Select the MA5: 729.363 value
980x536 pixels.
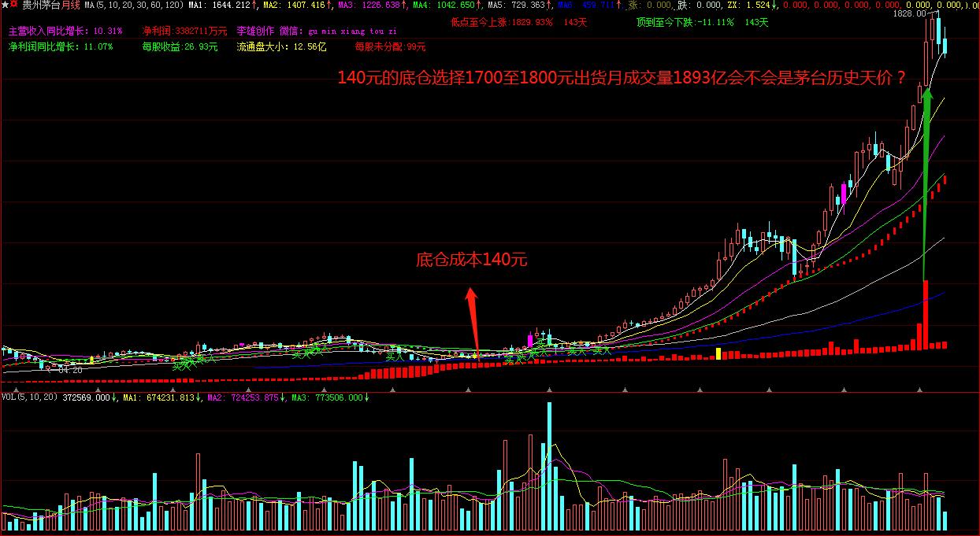pyautogui.click(x=518, y=5)
